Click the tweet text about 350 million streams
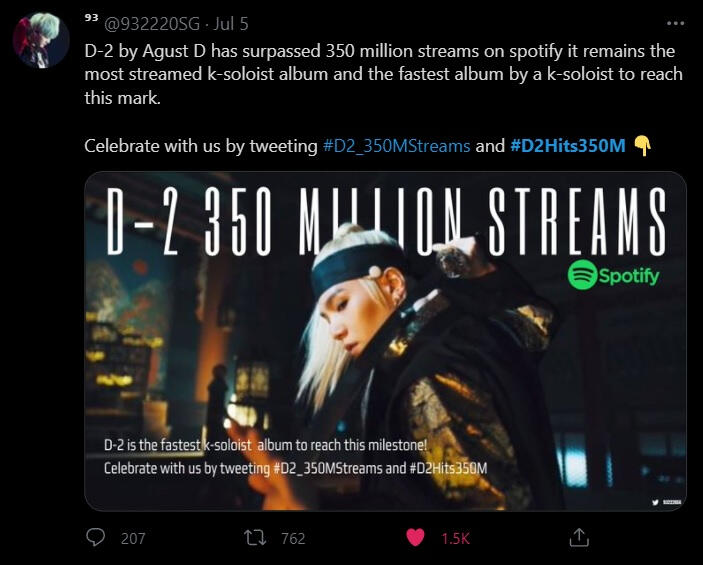The image size is (703, 565). 383,74
